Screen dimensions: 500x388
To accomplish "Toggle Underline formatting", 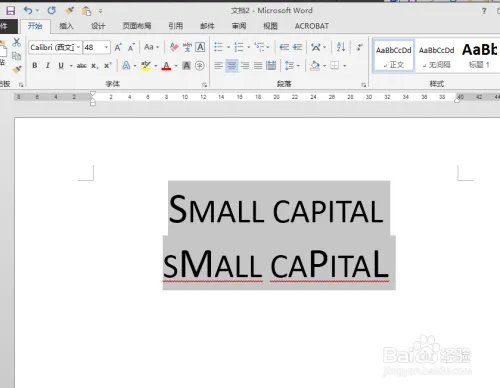I will [61, 66].
